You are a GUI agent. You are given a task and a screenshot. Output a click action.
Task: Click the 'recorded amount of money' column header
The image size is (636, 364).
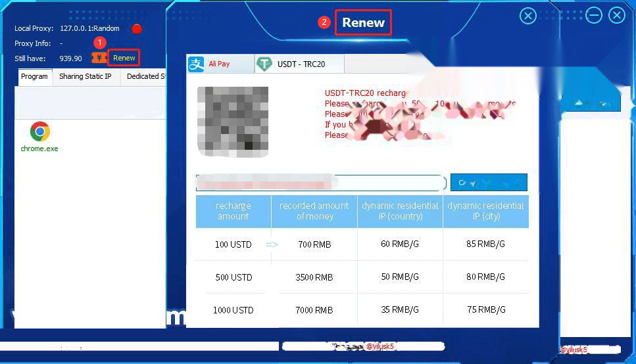[x=314, y=211]
